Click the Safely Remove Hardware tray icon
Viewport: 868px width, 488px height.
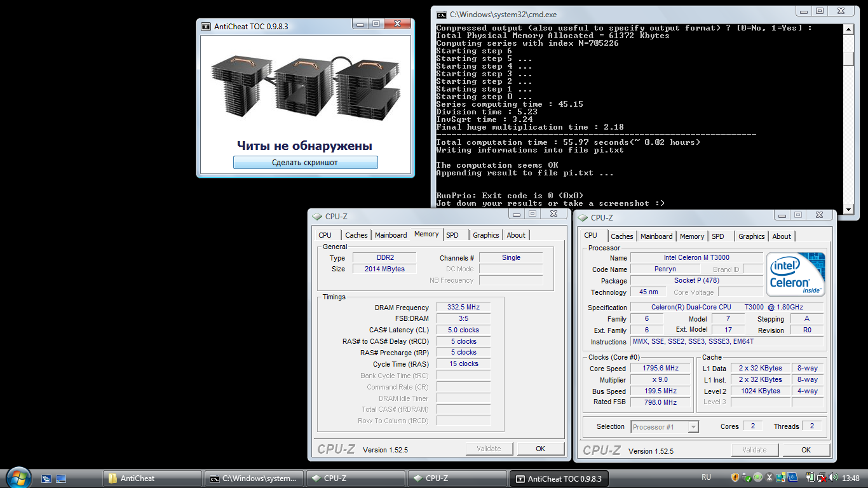[x=746, y=477]
